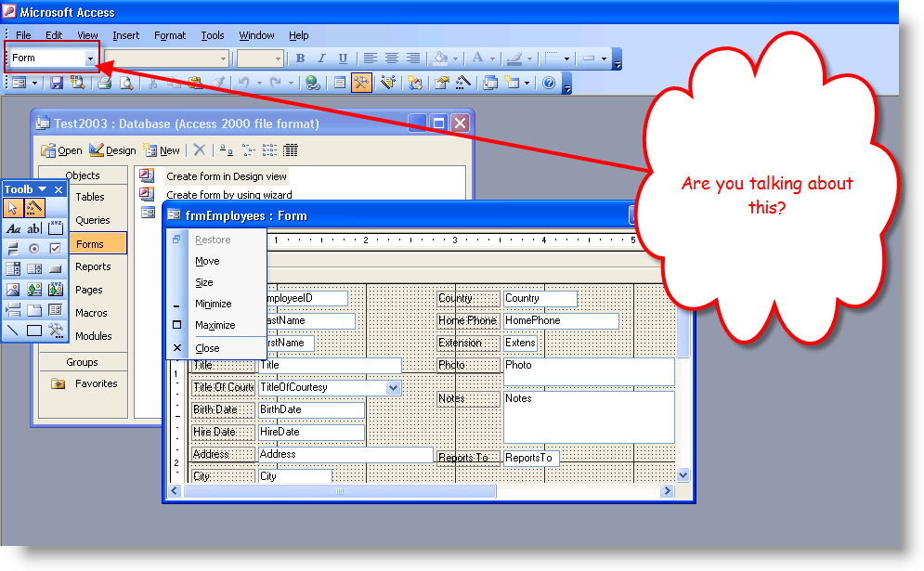Image resolution: width=924 pixels, height=571 pixels.
Task: Select the Option Group tool in Toolbox
Action: point(56,228)
